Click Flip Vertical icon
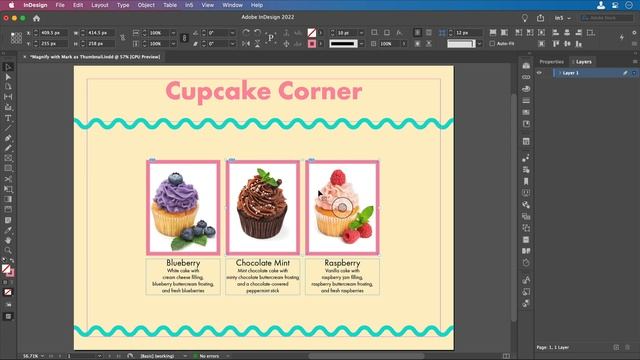This screenshot has height=360, width=640. pyautogui.click(x=258, y=44)
